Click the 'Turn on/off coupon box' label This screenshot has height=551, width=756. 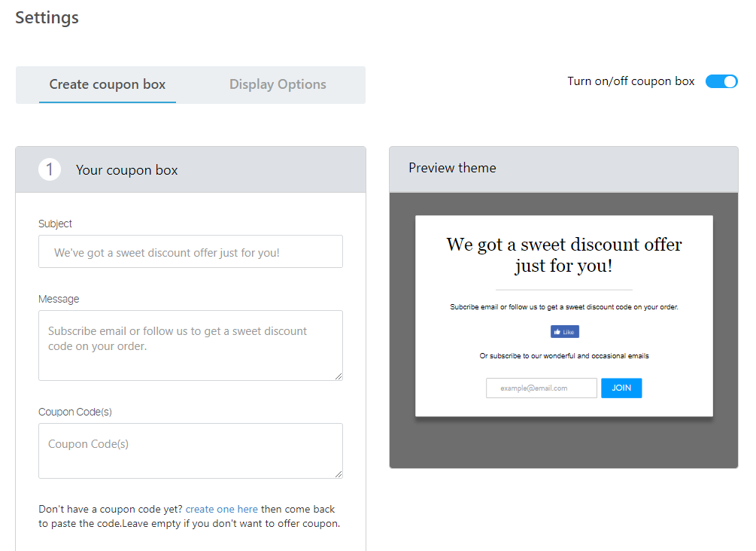pyautogui.click(x=630, y=81)
